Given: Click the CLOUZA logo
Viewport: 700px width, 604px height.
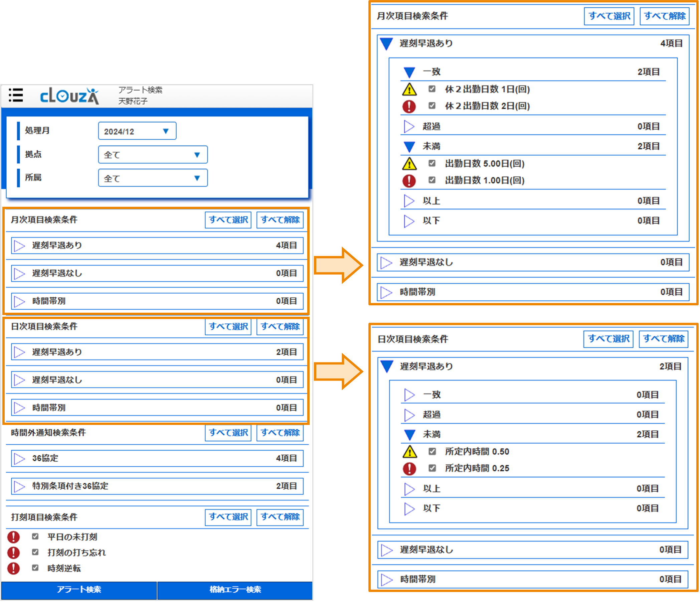Looking at the screenshot, I should coord(69,96).
